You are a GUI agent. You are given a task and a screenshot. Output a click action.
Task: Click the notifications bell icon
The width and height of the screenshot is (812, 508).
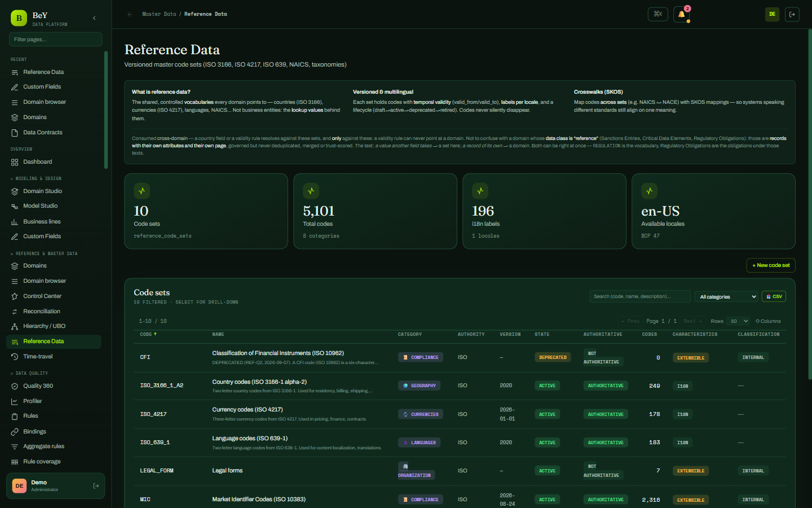pyautogui.click(x=681, y=14)
